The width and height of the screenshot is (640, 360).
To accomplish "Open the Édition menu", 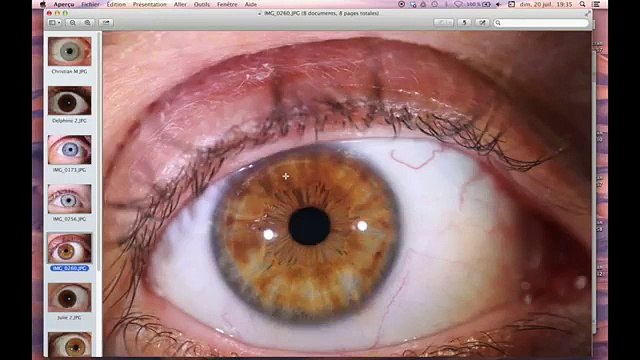I will click(x=116, y=4).
